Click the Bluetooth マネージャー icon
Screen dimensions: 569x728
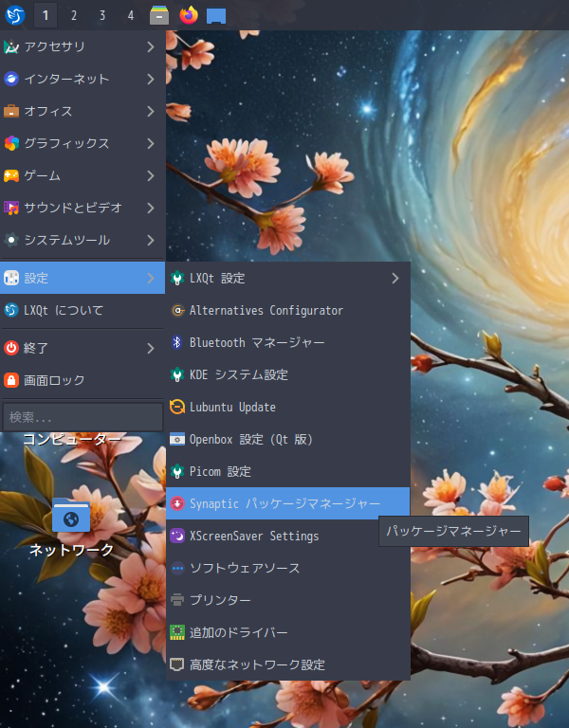click(x=177, y=342)
